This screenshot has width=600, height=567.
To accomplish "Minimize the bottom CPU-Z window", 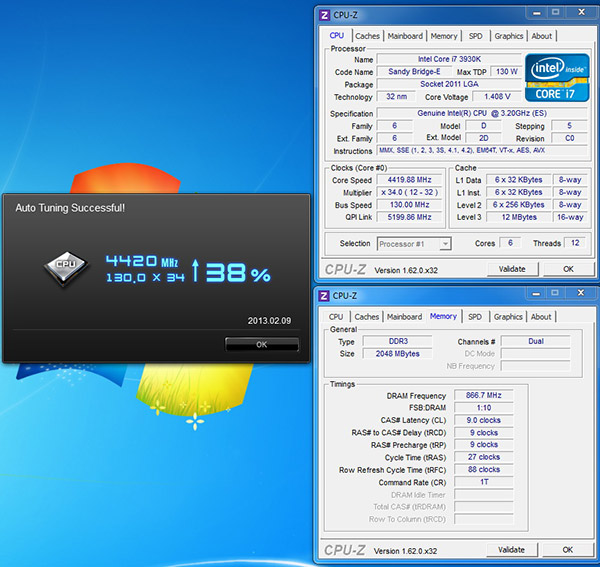I will point(536,293).
